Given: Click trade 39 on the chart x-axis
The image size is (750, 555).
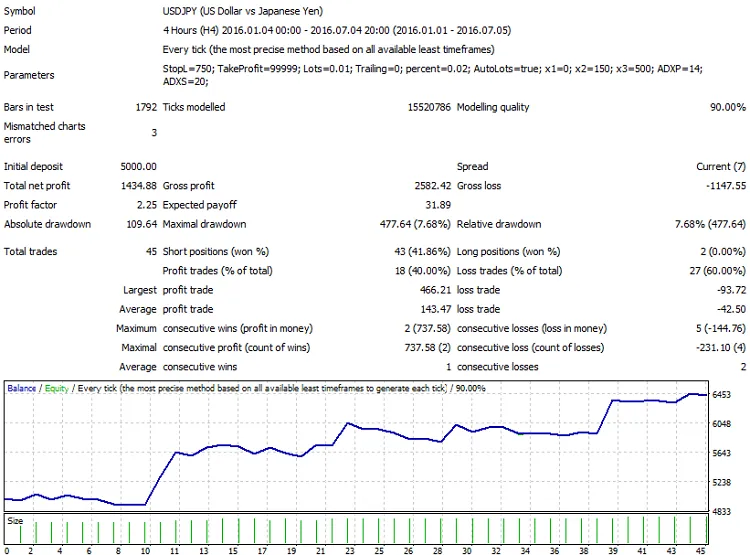Looking at the screenshot, I should point(613,549).
